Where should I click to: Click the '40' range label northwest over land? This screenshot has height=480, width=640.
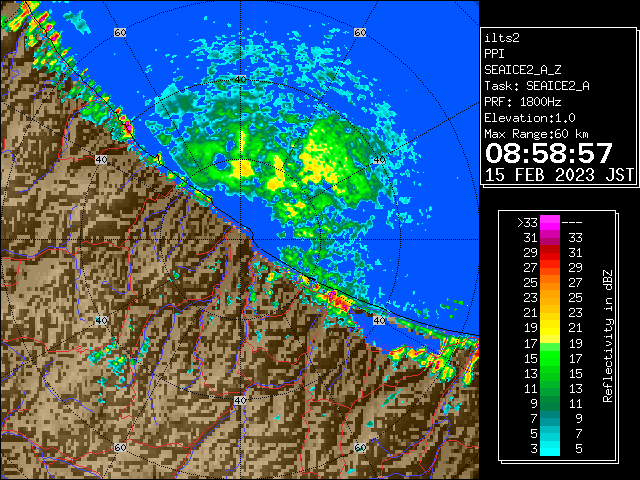101,160
